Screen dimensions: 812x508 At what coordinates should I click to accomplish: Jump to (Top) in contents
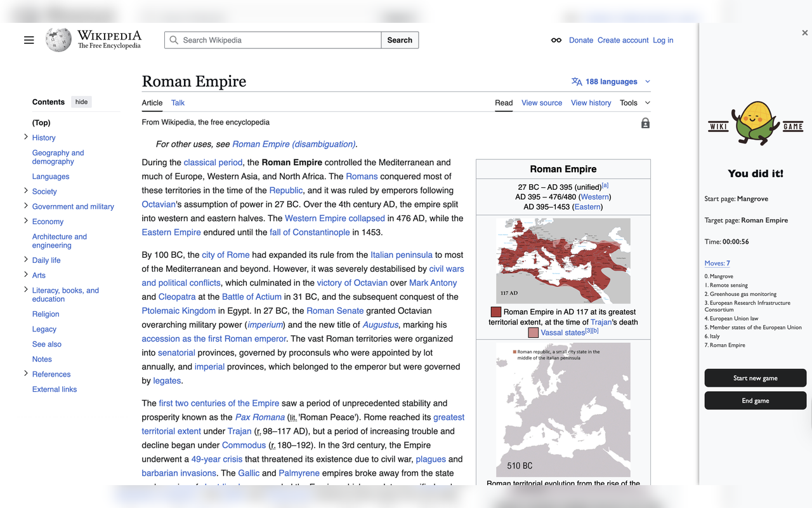41,123
